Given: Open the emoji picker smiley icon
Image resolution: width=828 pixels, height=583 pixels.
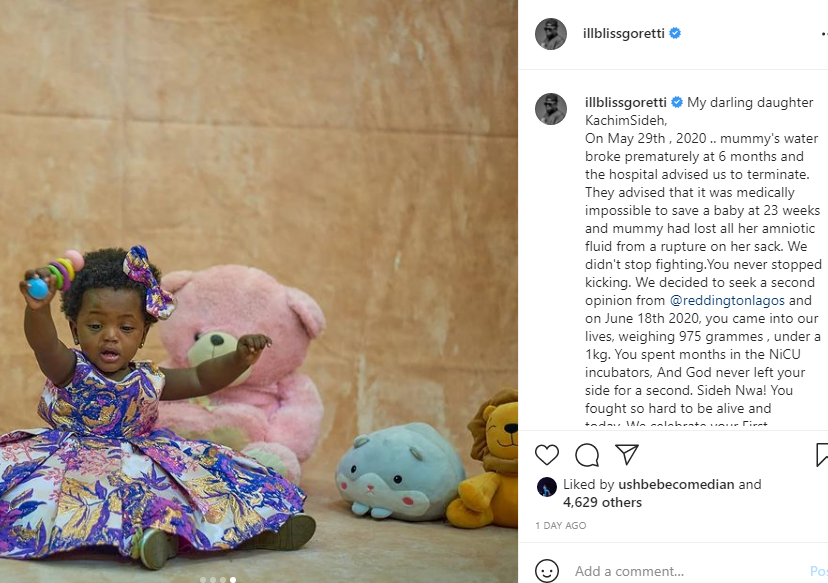Looking at the screenshot, I should tap(547, 571).
